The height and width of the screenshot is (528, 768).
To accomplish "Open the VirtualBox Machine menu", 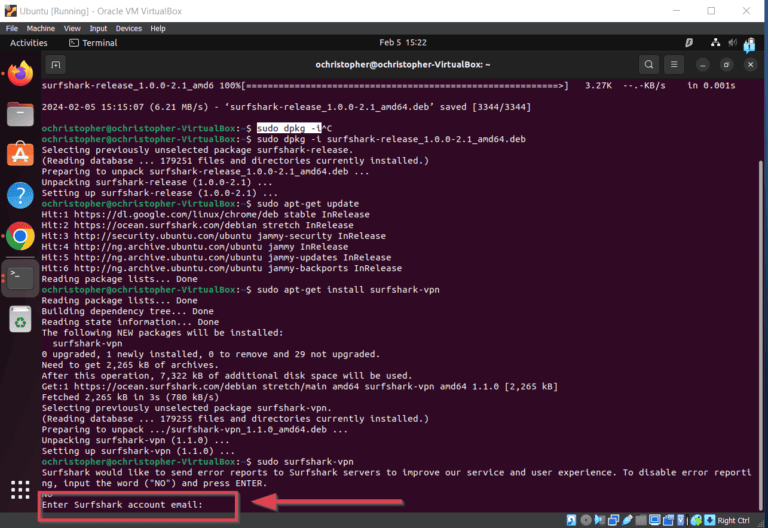I will (x=41, y=29).
